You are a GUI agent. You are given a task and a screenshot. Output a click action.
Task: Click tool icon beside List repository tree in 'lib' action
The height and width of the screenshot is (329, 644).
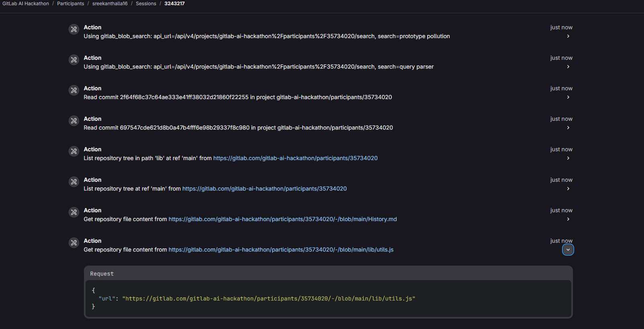(x=74, y=151)
